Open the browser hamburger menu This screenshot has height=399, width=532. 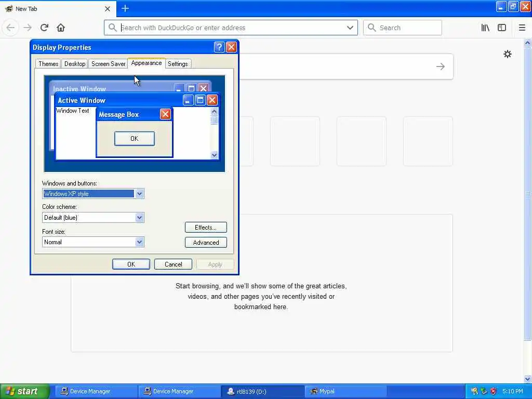point(522,28)
